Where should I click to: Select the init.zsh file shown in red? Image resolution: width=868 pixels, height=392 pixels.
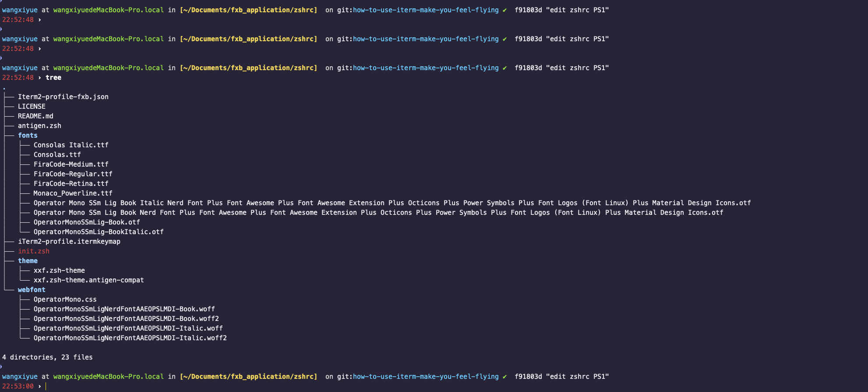[x=34, y=251]
